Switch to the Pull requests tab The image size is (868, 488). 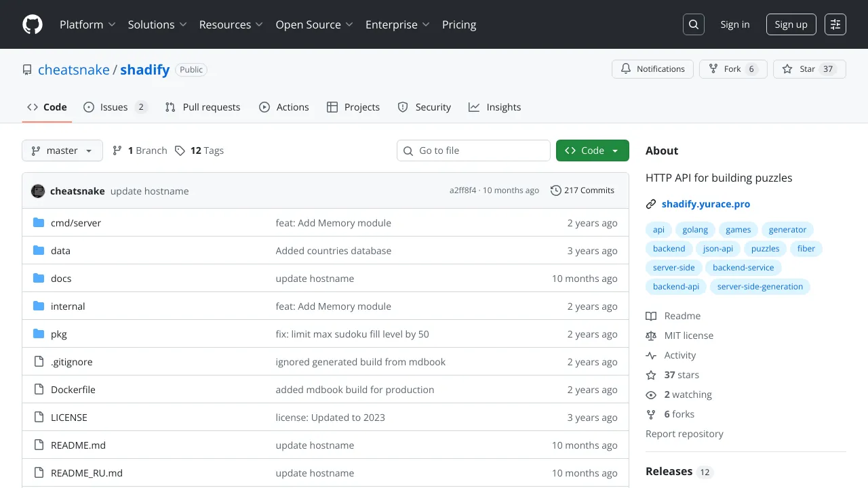coord(203,107)
